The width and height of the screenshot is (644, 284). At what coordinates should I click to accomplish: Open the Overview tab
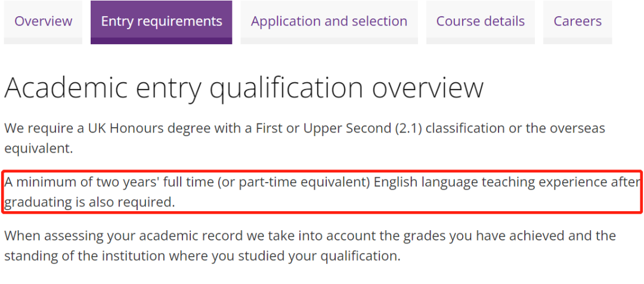43,21
